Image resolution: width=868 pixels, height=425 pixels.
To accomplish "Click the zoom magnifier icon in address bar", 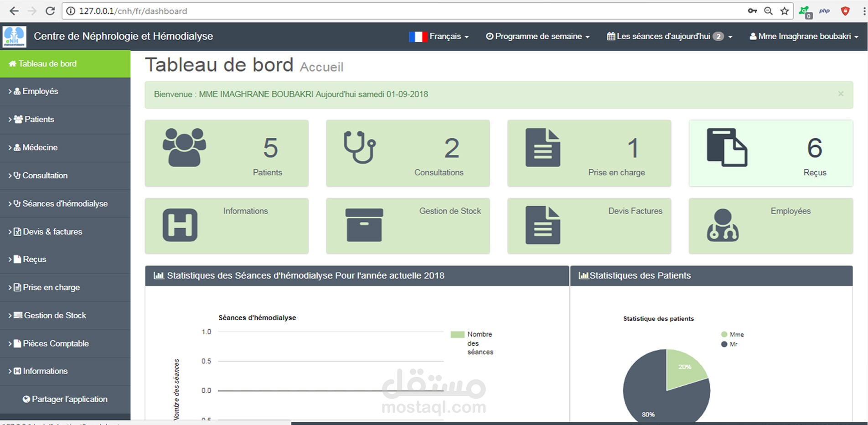I will [x=768, y=11].
